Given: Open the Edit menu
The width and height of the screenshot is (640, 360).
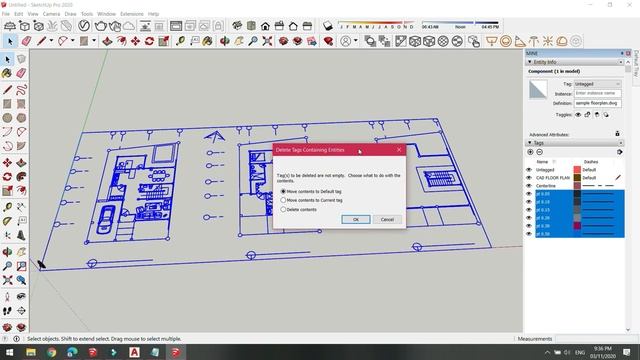Looking at the screenshot, I should point(19,14).
